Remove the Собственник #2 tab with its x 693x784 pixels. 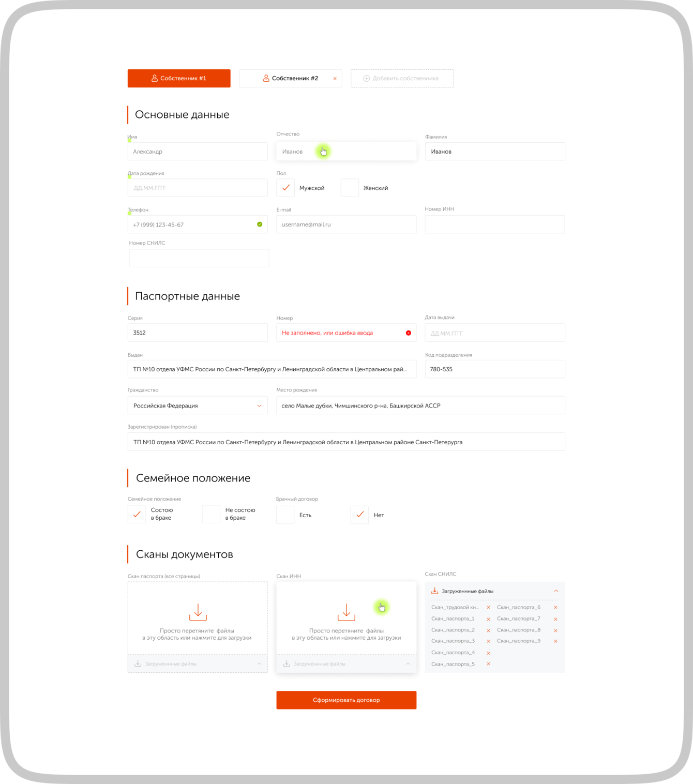point(335,79)
